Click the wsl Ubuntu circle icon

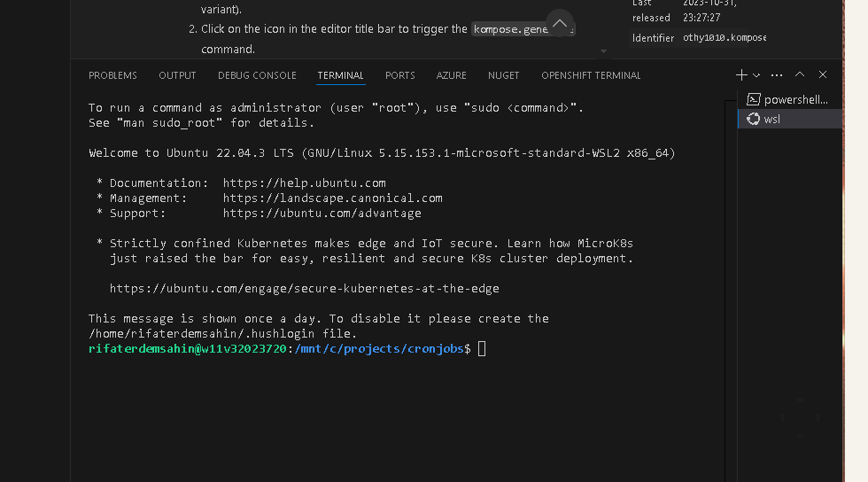point(754,119)
